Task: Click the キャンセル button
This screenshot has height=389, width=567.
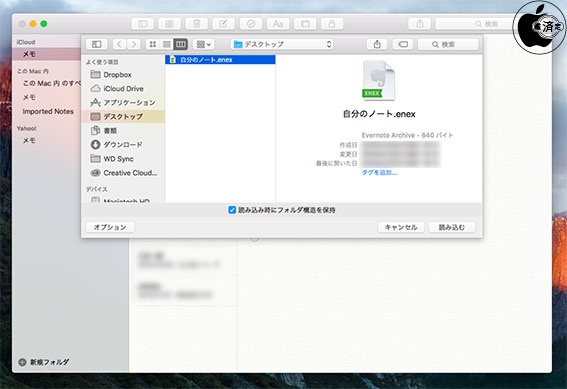Action: point(401,227)
